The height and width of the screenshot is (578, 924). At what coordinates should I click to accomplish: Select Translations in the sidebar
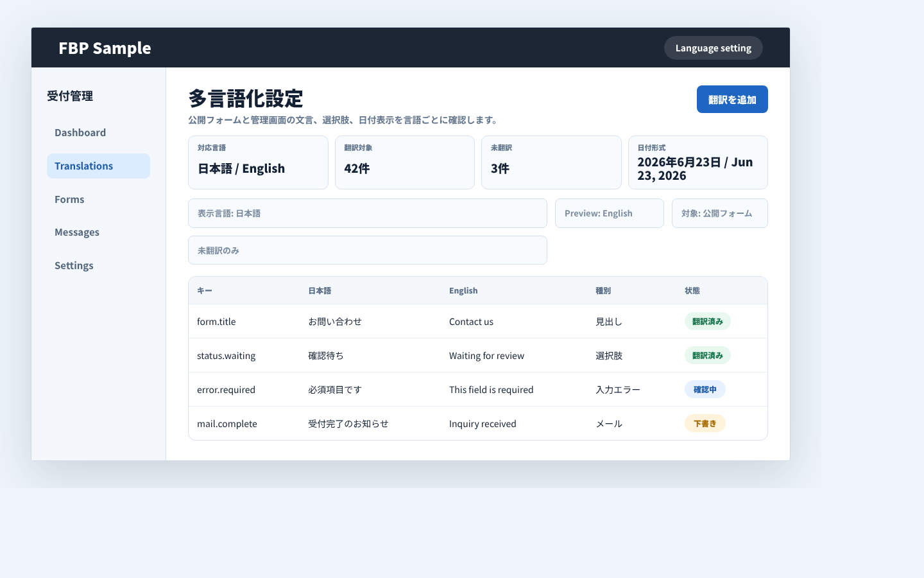pyautogui.click(x=98, y=166)
